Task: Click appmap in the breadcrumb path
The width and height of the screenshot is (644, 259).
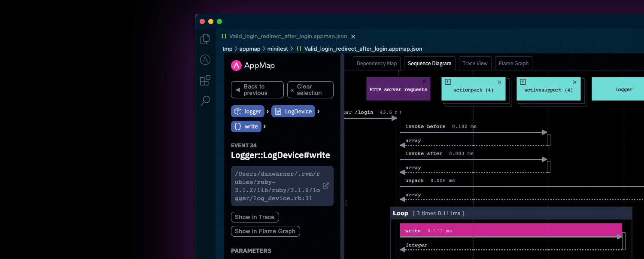Action: click(250, 49)
